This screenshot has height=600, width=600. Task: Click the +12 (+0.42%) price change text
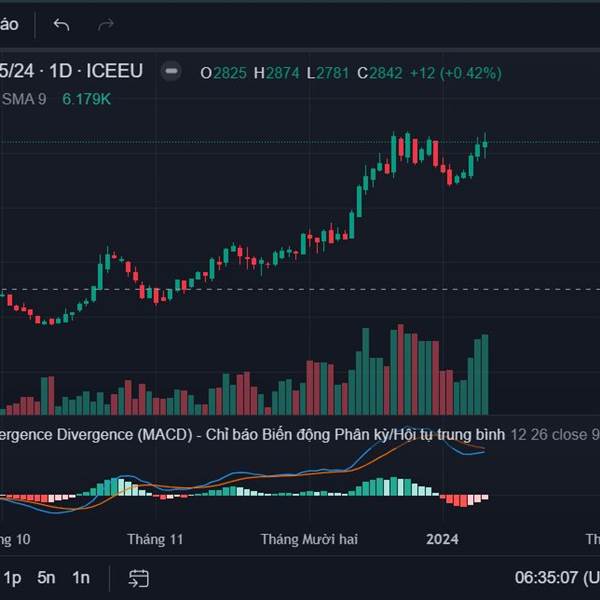coord(456,72)
